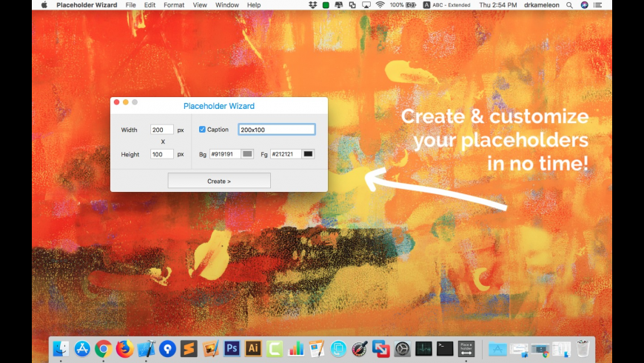Open the Window menu
The width and height of the screenshot is (644, 363).
point(227,5)
